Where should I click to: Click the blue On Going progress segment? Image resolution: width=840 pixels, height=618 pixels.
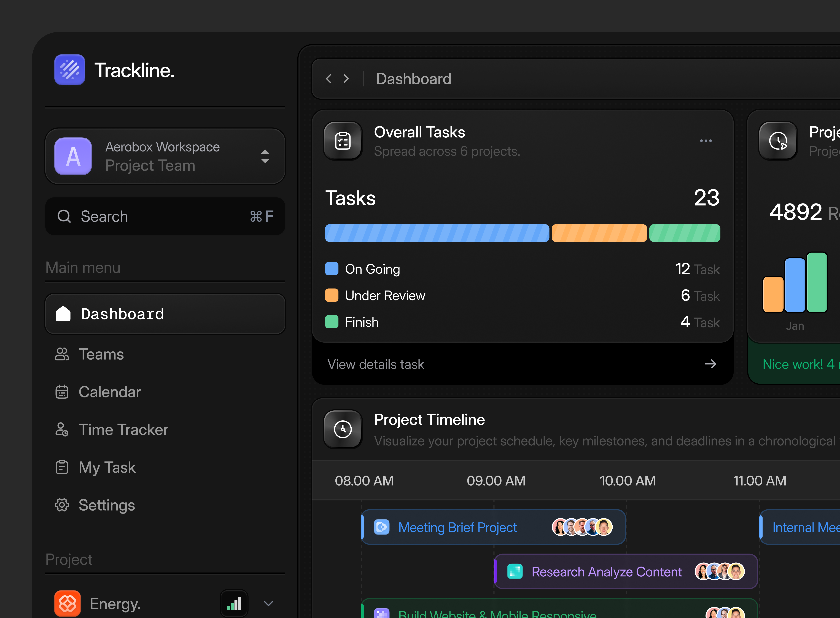click(437, 233)
